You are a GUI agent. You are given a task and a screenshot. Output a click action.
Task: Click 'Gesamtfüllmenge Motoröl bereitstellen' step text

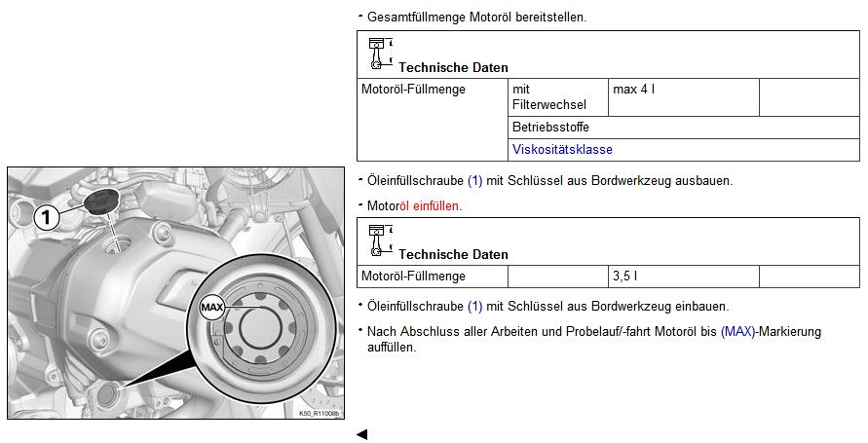tap(476, 18)
